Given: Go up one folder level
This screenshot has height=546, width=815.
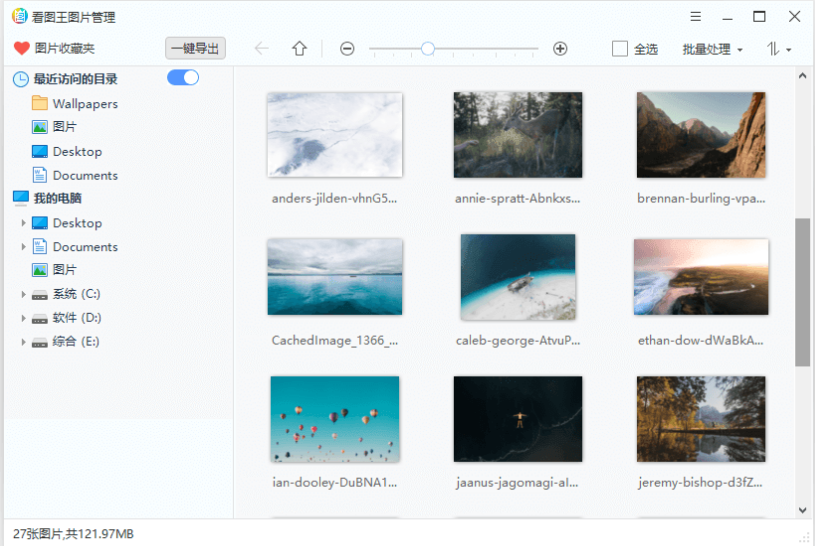Looking at the screenshot, I should point(299,49).
